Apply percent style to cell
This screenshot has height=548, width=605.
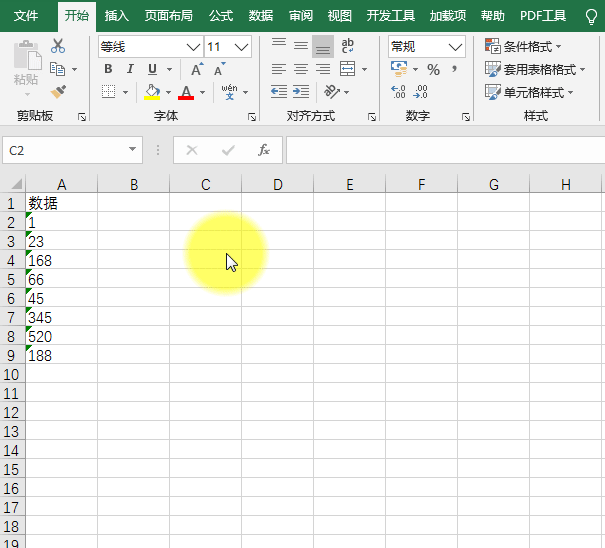click(x=433, y=69)
